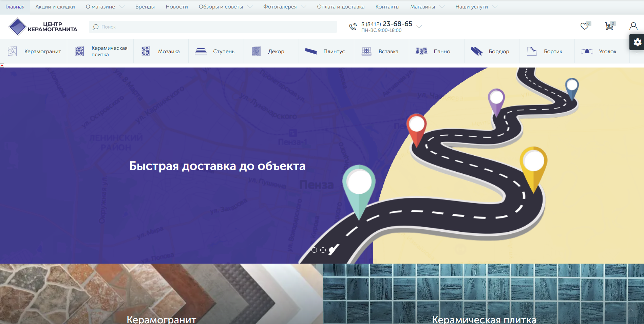644x324 pixels.
Task: Expand the phone number dropdown arrow
Action: pos(419,27)
